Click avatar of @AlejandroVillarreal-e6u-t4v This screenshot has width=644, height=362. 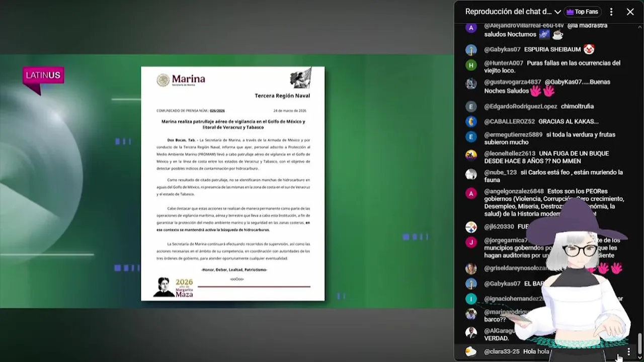click(x=471, y=28)
